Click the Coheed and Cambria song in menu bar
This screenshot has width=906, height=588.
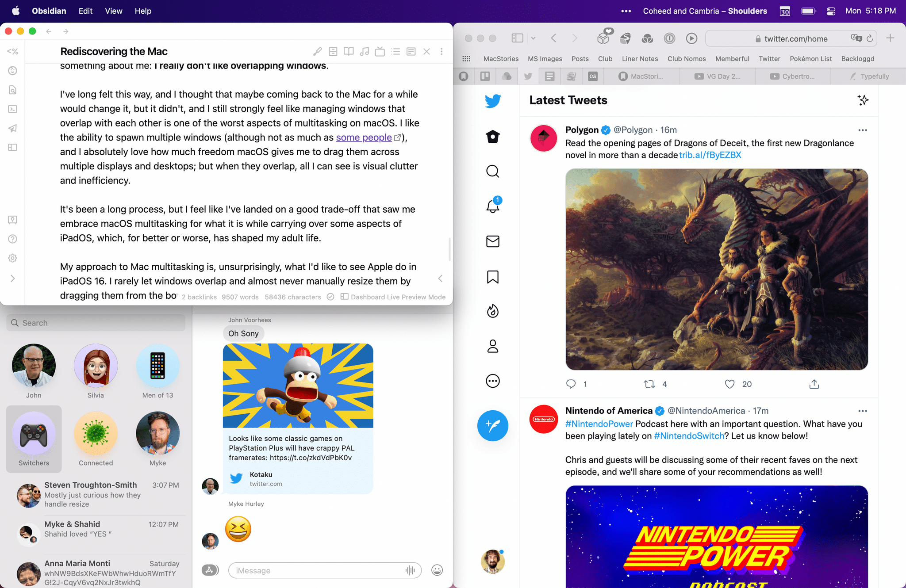pos(705,11)
